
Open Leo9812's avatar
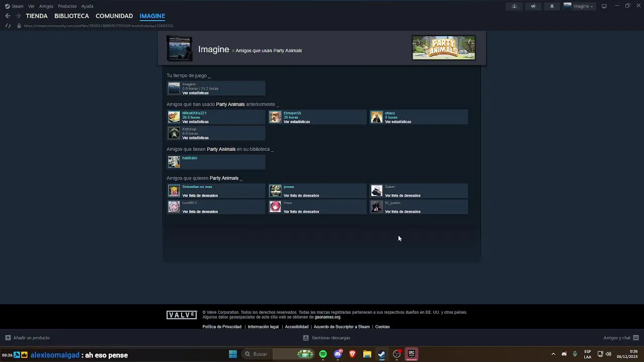click(x=174, y=207)
